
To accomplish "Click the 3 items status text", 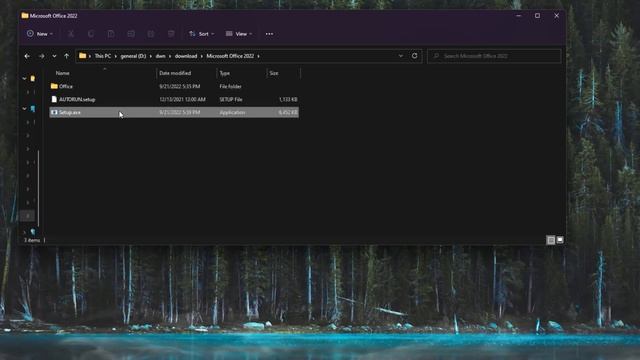I will (x=32, y=240).
